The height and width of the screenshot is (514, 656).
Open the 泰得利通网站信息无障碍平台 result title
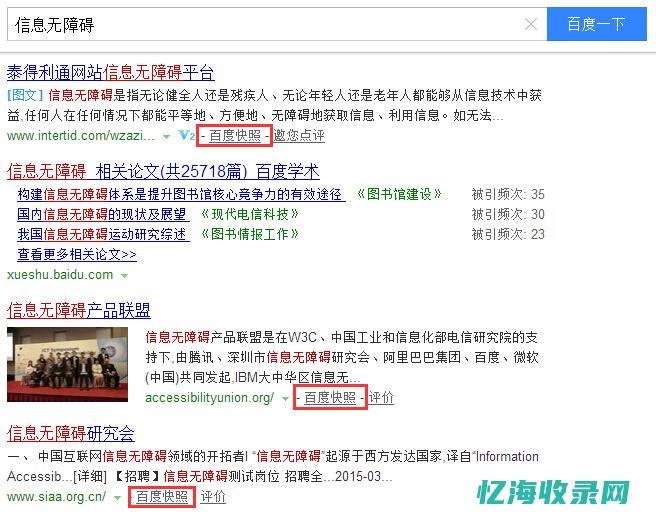click(110, 73)
